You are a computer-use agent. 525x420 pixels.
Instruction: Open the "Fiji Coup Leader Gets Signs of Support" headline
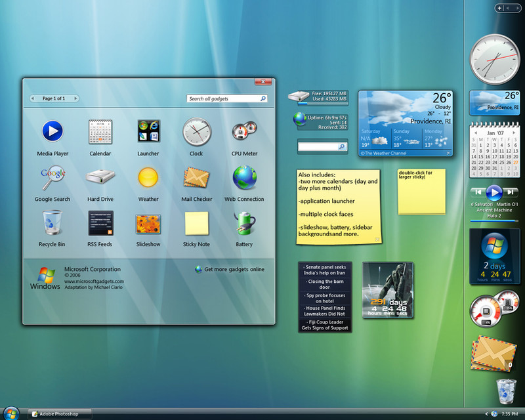point(324,325)
